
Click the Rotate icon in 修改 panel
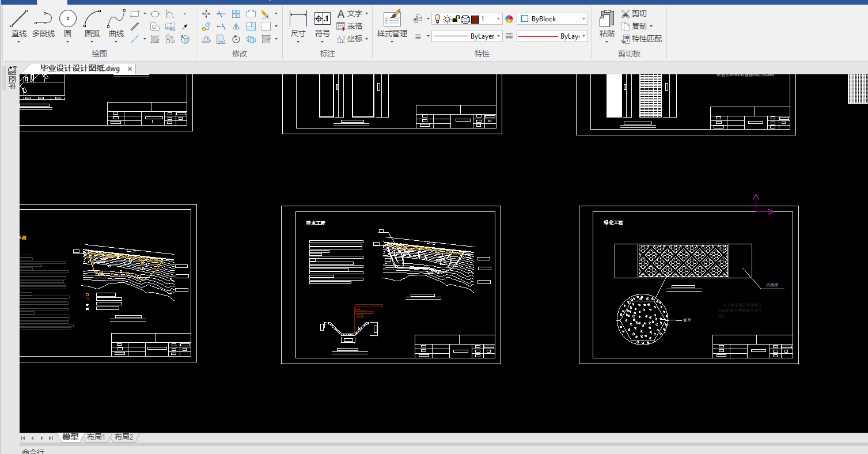(x=236, y=39)
